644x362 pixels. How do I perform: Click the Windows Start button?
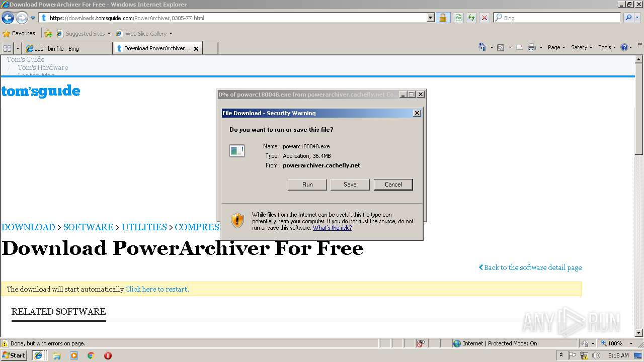(x=14, y=355)
